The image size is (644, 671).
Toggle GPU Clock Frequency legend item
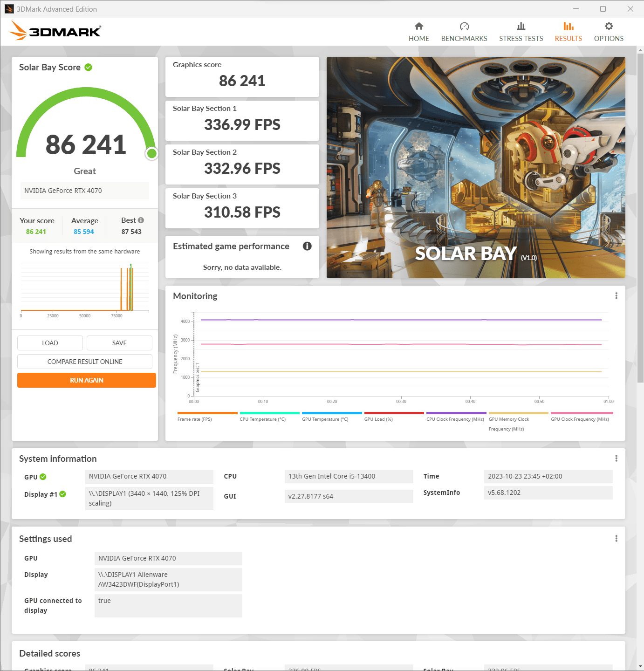click(582, 417)
